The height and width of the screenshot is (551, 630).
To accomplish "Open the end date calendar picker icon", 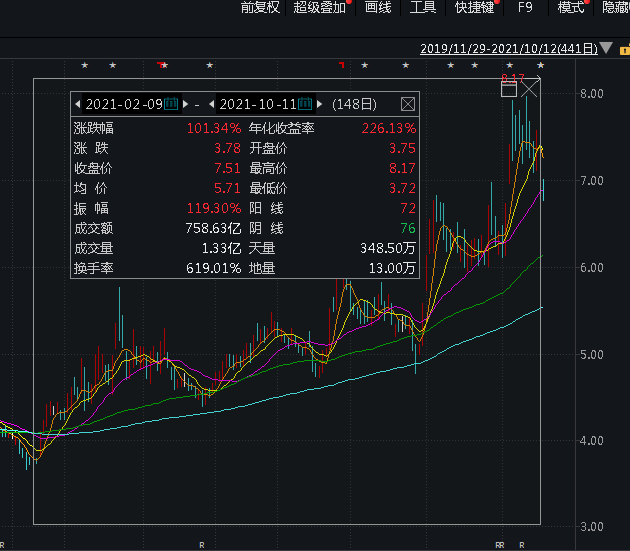I will coord(305,104).
